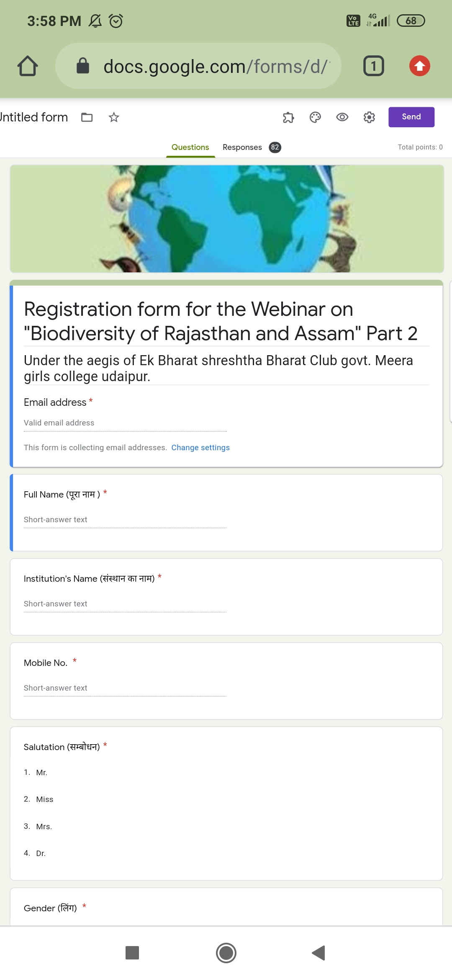Open form settings gear icon

pyautogui.click(x=369, y=117)
